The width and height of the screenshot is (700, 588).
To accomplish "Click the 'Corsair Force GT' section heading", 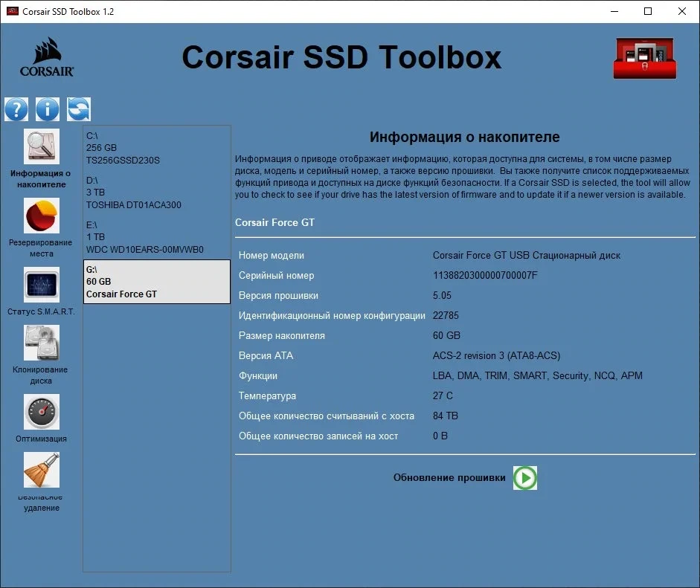I will [x=274, y=222].
